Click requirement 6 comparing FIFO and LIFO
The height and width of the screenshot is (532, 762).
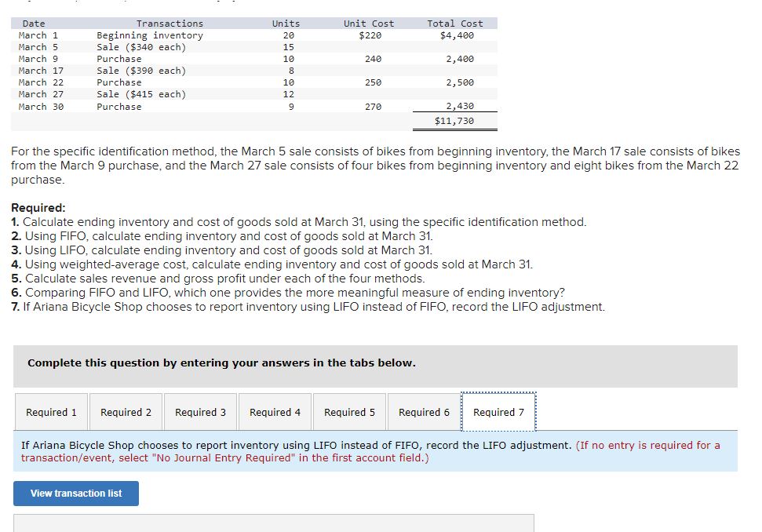click(x=288, y=293)
